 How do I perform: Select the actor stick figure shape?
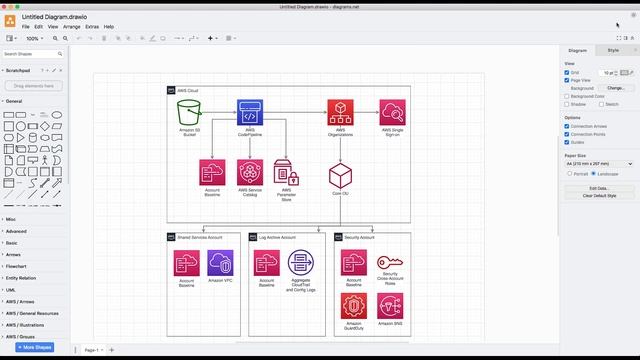click(45, 160)
